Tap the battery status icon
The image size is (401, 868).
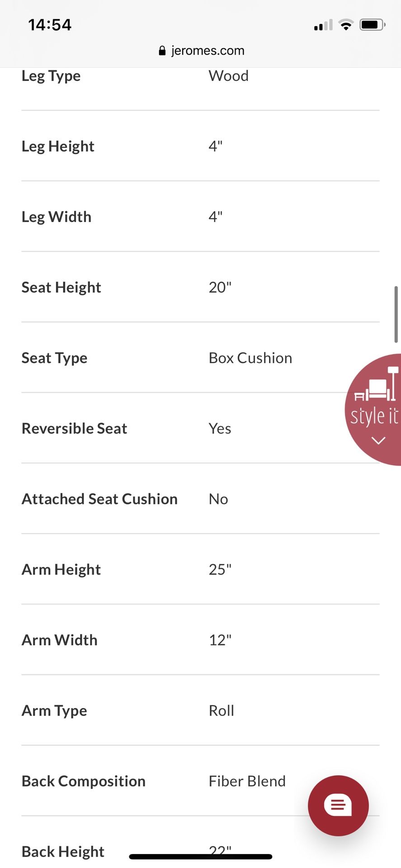(x=373, y=25)
